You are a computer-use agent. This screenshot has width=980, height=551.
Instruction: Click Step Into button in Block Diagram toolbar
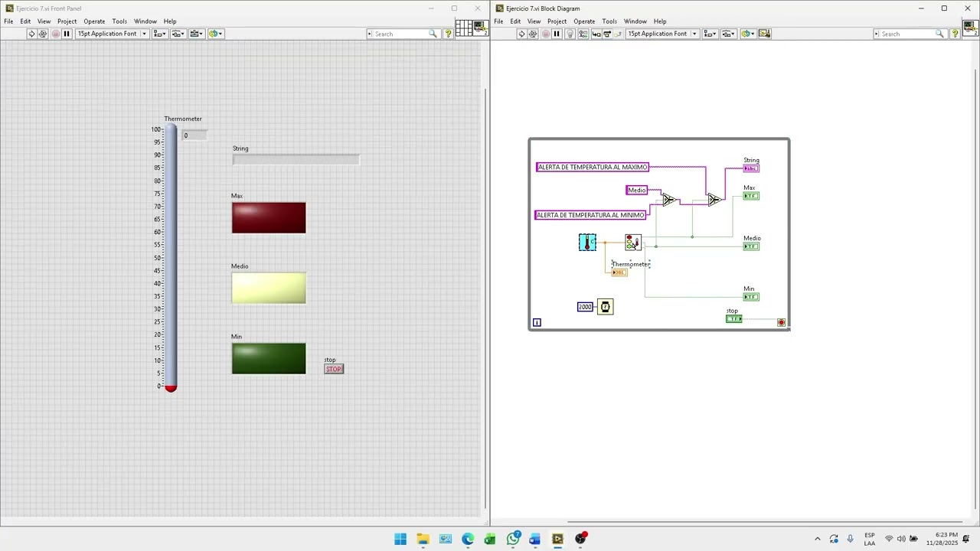tap(596, 34)
